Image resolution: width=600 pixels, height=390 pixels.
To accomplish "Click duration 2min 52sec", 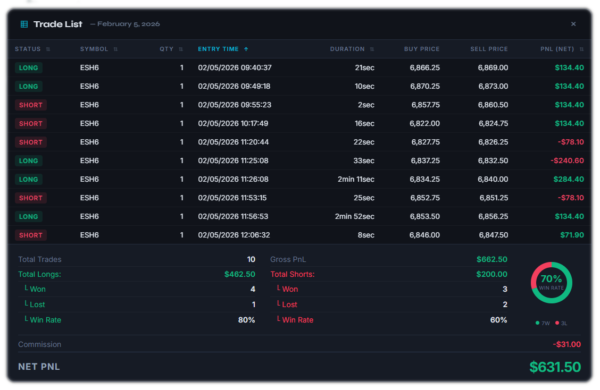I will point(355,217).
